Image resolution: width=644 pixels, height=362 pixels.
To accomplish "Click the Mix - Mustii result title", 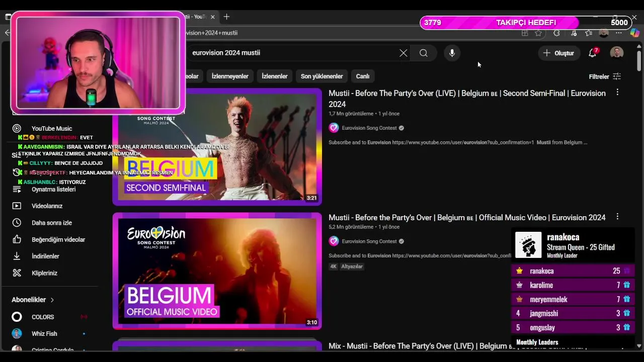I will (457, 346).
